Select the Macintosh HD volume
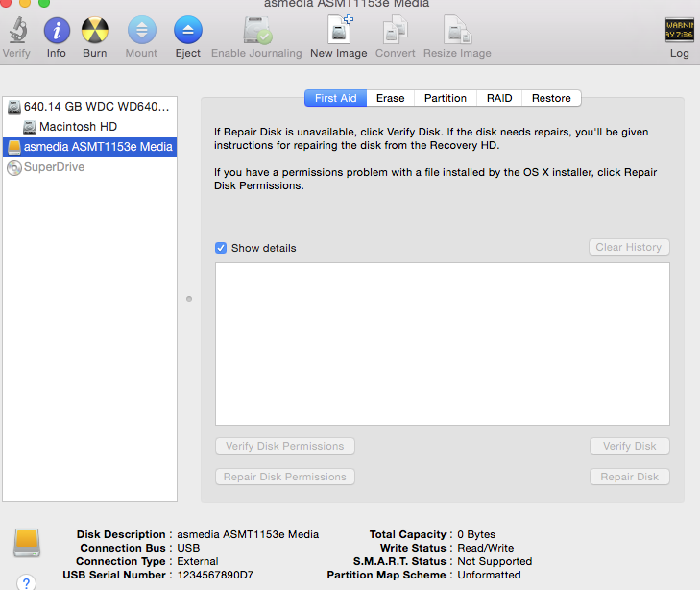Screen dimensions: 700x590 coord(89,127)
